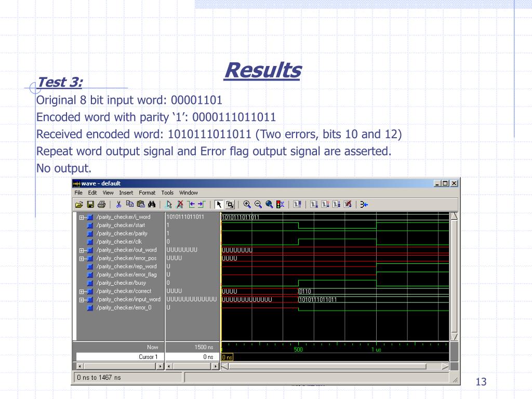Click the Zoom full magnifier icon
Image resolution: width=532 pixels, height=399 pixels.
(x=269, y=205)
